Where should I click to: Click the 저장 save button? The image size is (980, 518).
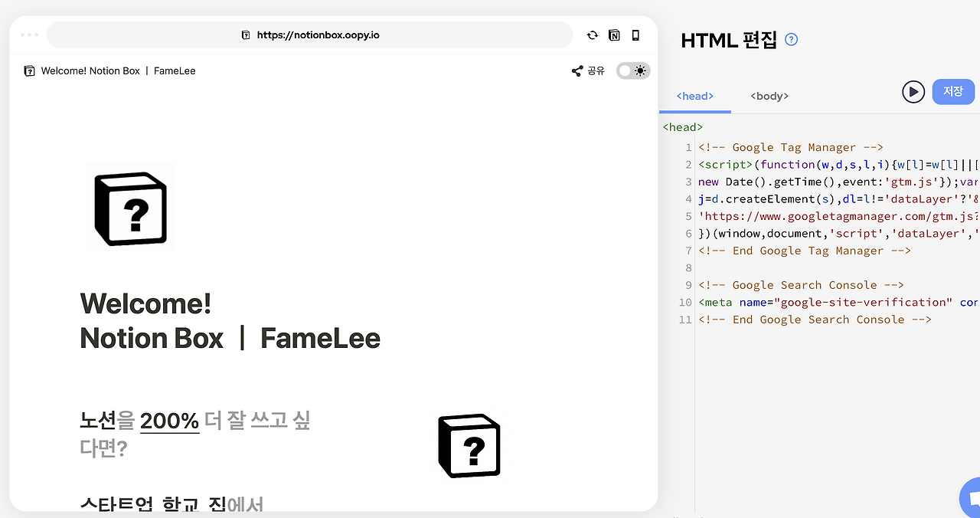[x=953, y=91]
